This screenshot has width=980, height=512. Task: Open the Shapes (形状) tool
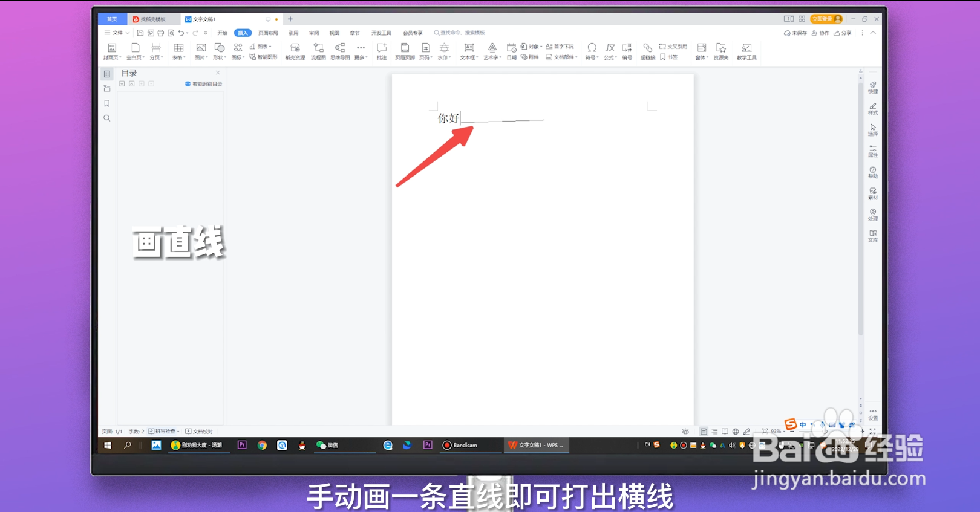(x=219, y=51)
